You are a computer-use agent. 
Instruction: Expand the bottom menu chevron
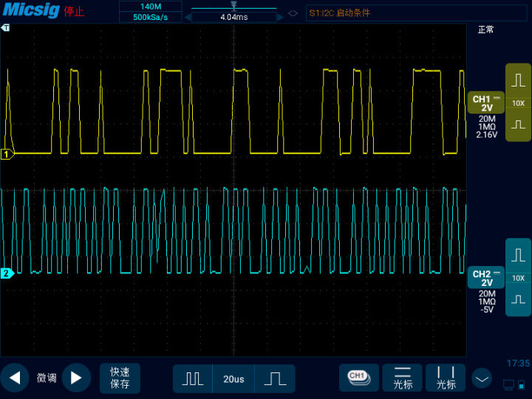click(482, 378)
